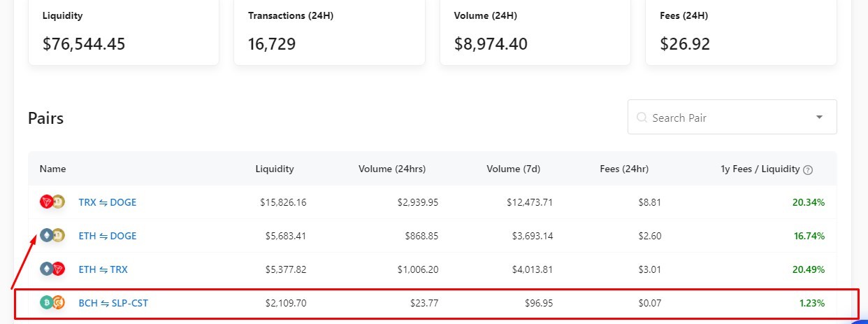Click the TRX icon in the ETH-TRX row
The height and width of the screenshot is (324, 868).
point(58,269)
